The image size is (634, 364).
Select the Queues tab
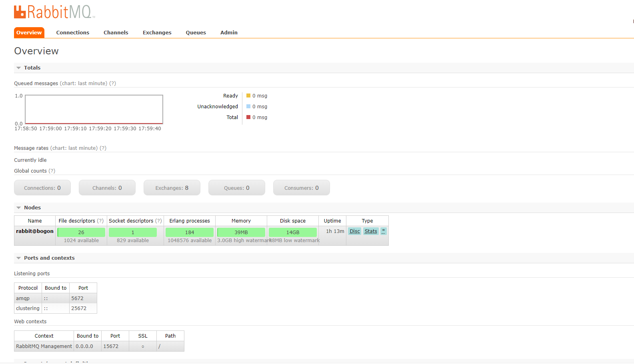click(x=196, y=33)
